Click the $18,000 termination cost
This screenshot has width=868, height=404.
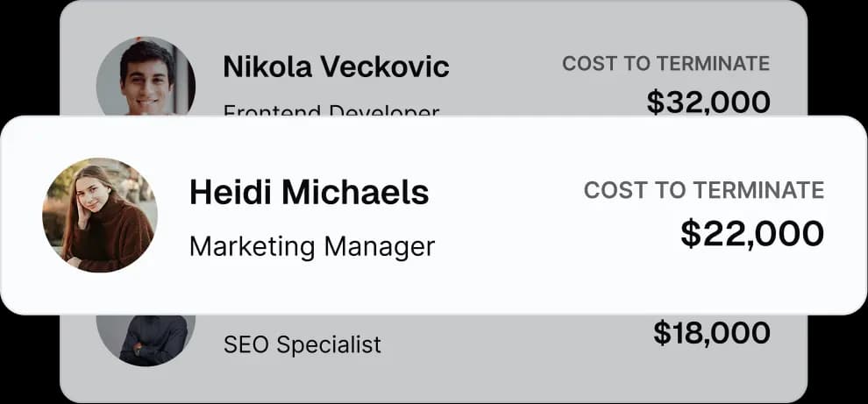(712, 333)
